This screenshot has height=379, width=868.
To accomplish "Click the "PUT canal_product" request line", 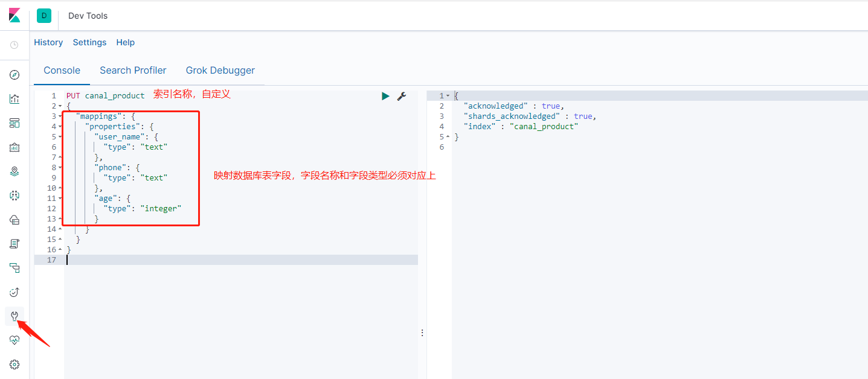I will (x=106, y=96).
